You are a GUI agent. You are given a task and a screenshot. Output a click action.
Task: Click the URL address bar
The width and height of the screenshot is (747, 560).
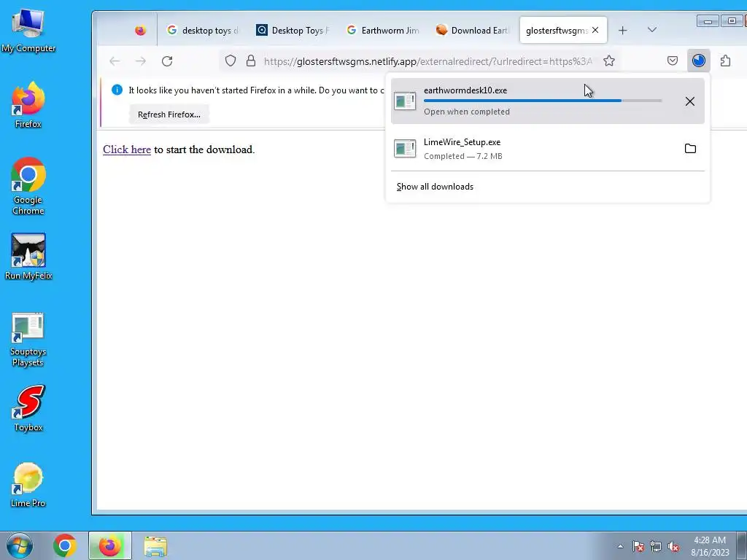(x=427, y=61)
